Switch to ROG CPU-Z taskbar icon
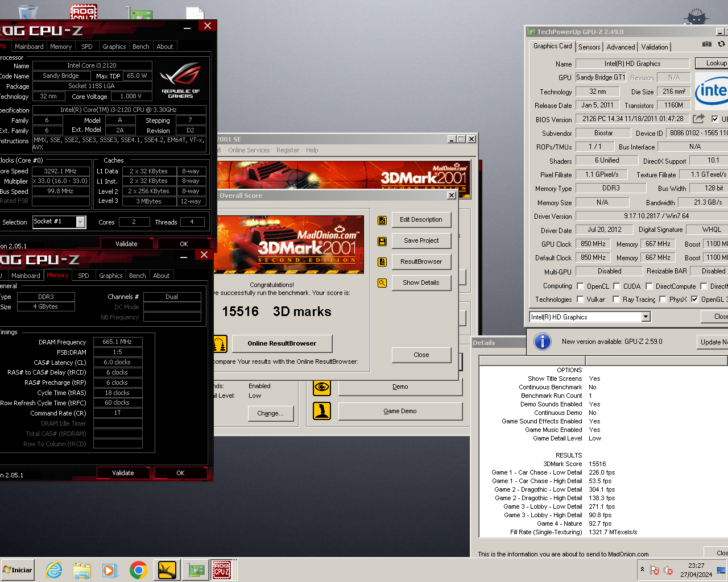The image size is (728, 582). click(222, 570)
